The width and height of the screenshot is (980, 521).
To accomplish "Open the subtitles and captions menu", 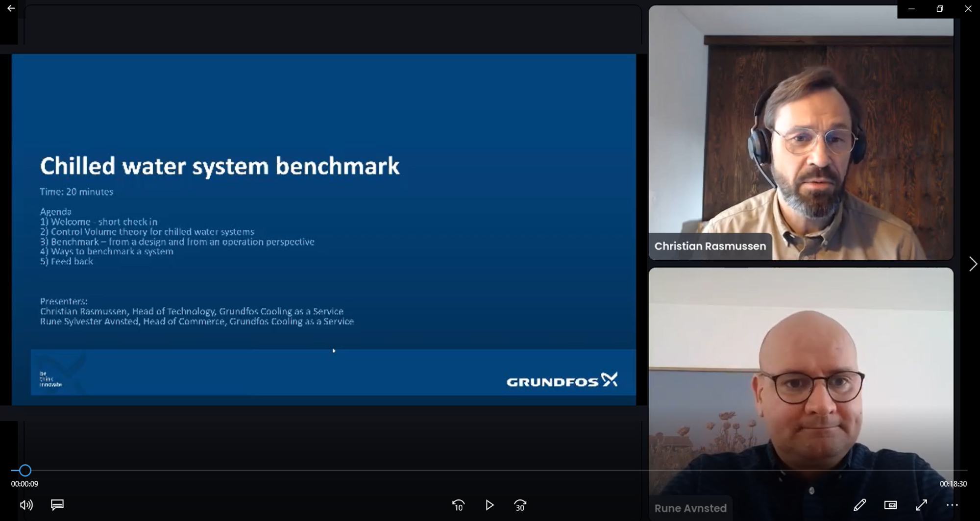I will tap(57, 505).
